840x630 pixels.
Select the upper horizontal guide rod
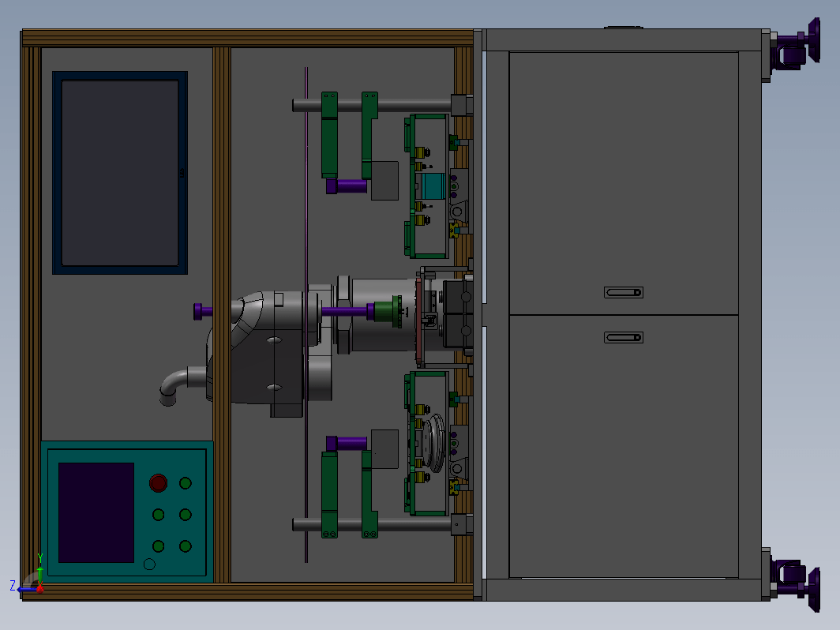pyautogui.click(x=373, y=106)
